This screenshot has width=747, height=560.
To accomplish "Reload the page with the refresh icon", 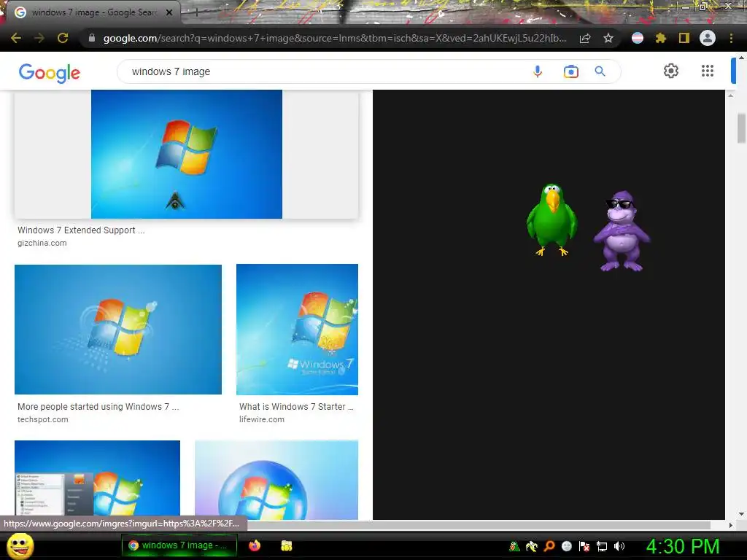I will pyautogui.click(x=63, y=38).
